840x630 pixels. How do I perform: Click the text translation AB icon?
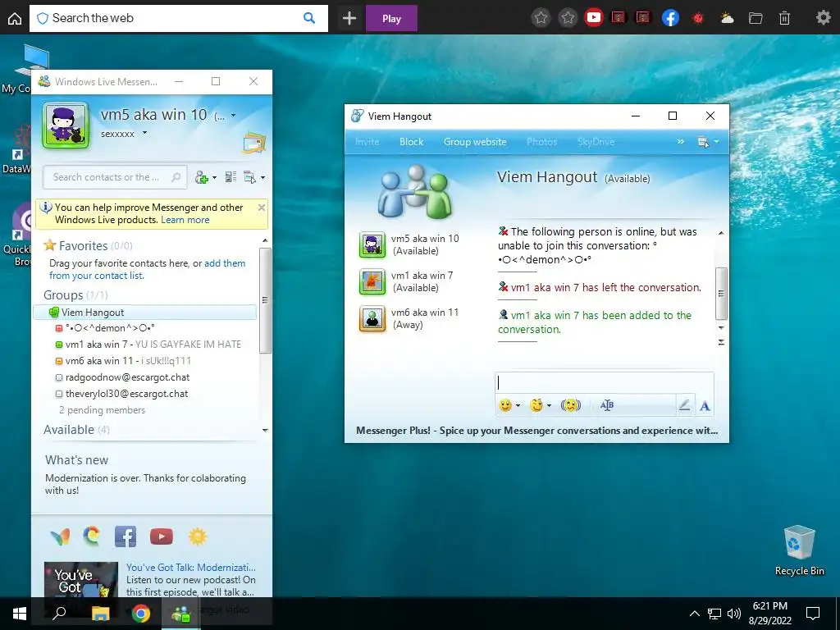tap(607, 405)
